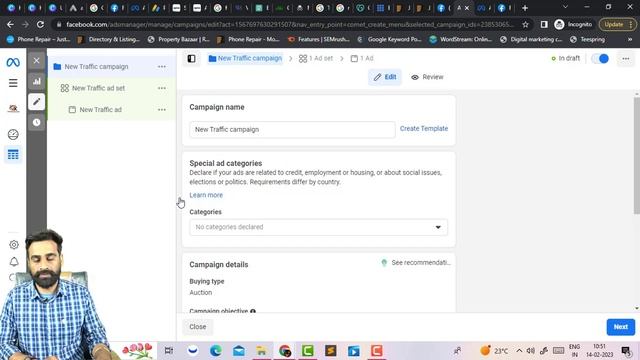This screenshot has height=360, width=640.
Task: Click browser back arrow
Action: (x=10, y=24)
